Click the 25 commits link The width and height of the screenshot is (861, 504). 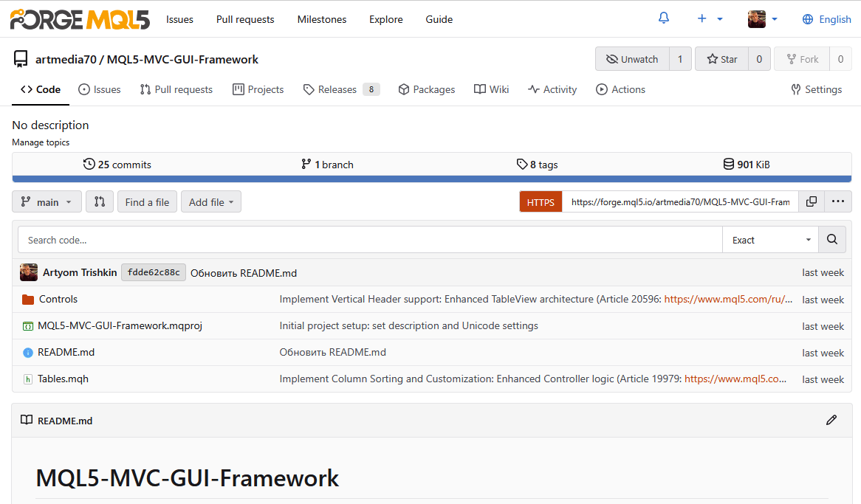coord(117,165)
